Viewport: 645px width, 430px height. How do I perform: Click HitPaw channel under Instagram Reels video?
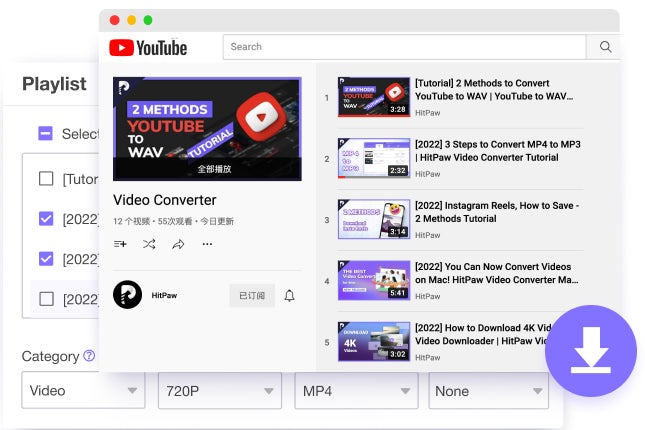tap(427, 235)
